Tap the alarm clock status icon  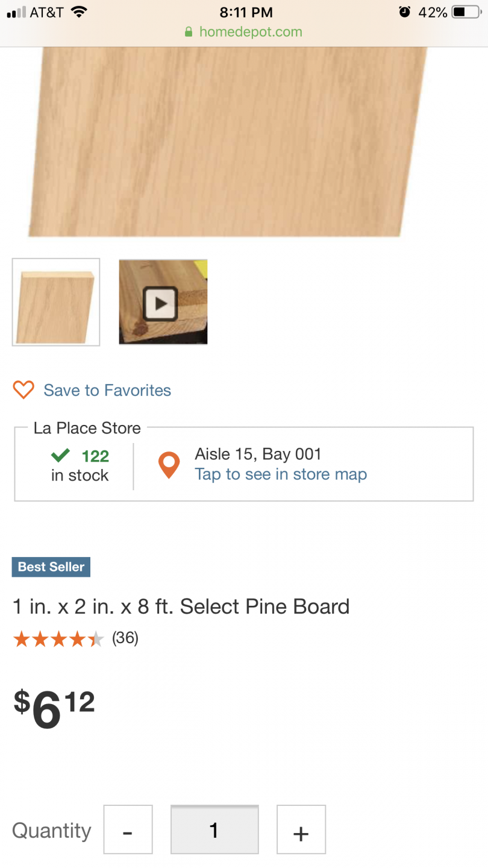[405, 12]
